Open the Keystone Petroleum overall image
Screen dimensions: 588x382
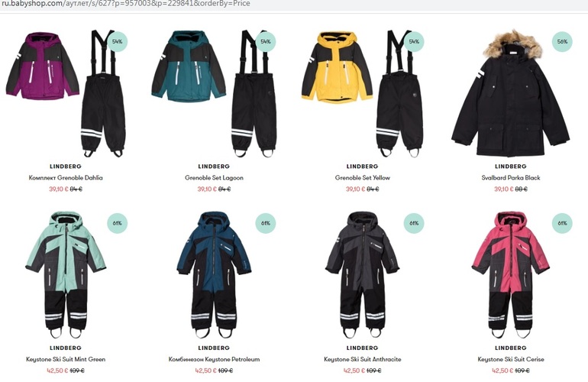click(x=214, y=275)
